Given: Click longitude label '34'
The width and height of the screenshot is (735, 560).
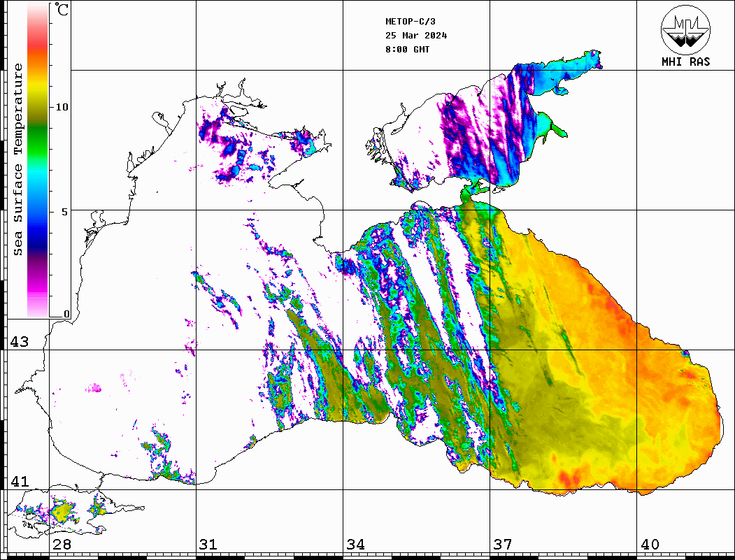Looking at the screenshot, I should 355,545.
